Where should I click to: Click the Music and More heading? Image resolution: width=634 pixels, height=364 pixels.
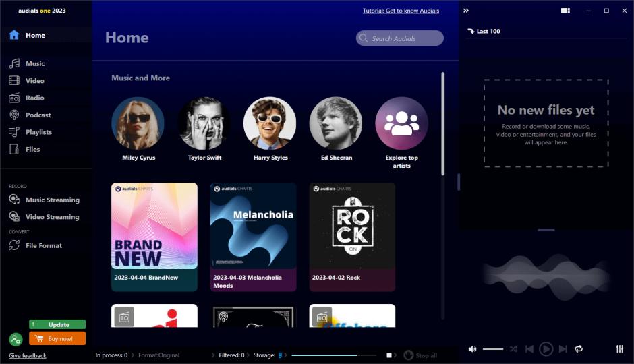[141, 78]
